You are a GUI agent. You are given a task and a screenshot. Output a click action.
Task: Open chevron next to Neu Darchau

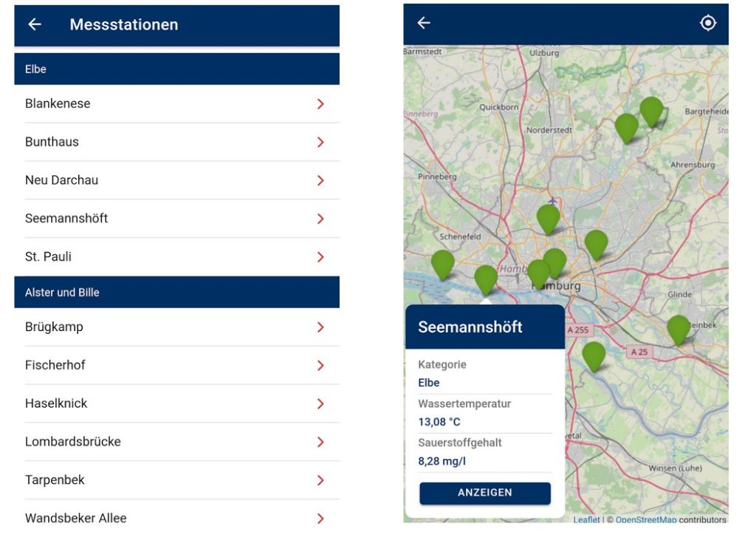320,180
